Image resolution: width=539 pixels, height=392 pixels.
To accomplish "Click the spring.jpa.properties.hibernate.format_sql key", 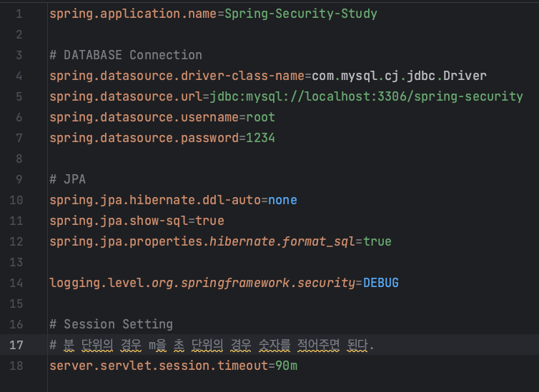I will click(202, 241).
